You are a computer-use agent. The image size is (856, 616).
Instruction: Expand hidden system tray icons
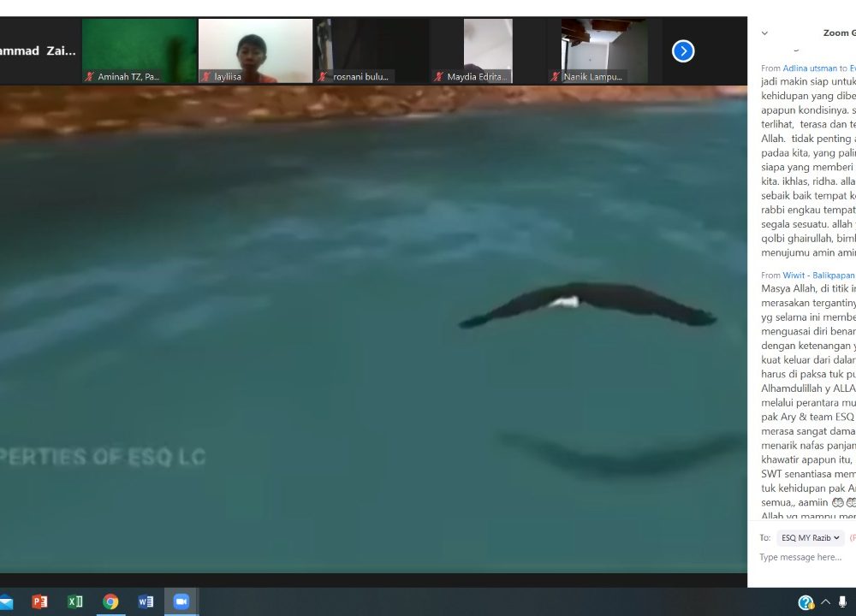pos(825,602)
